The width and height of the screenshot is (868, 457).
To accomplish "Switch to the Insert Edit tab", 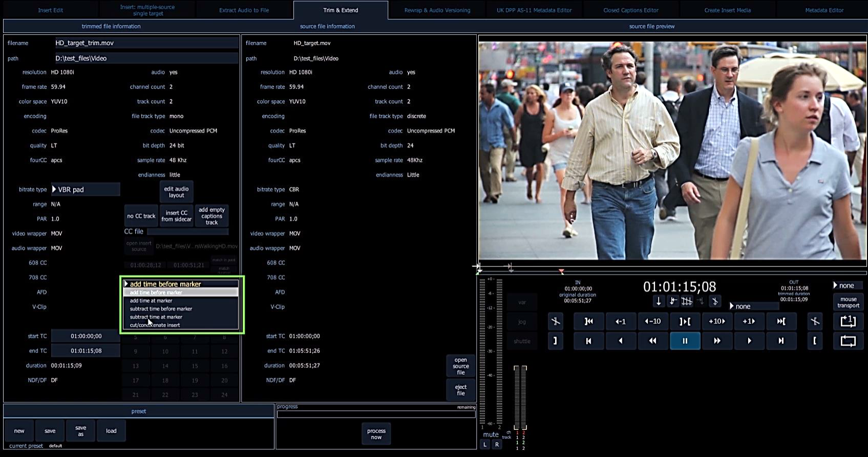I will pos(51,10).
